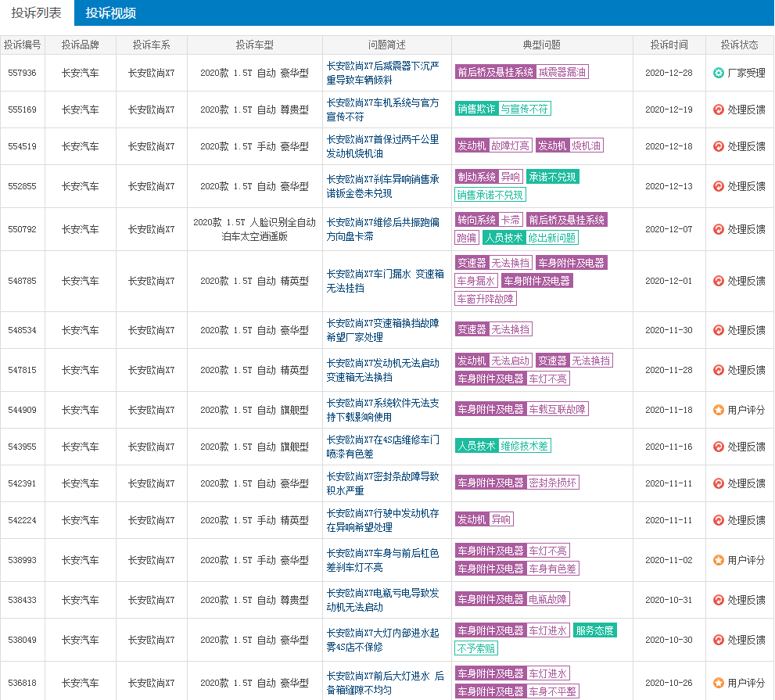Click the 销售承诺不兑现 tag

[490, 195]
